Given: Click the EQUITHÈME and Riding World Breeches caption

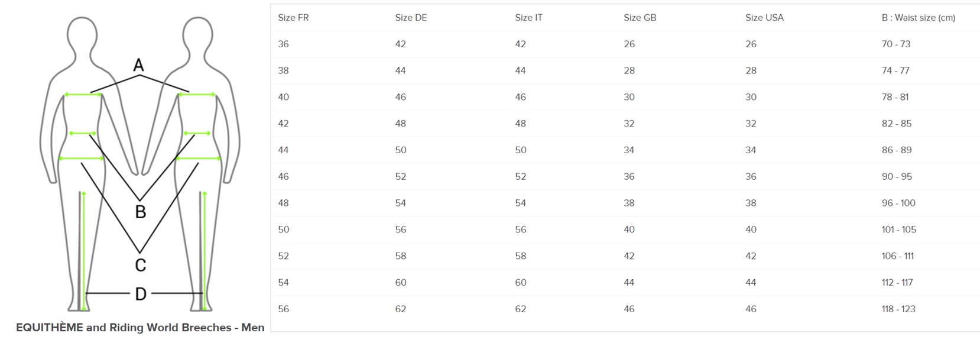Looking at the screenshot, I should point(140,328).
